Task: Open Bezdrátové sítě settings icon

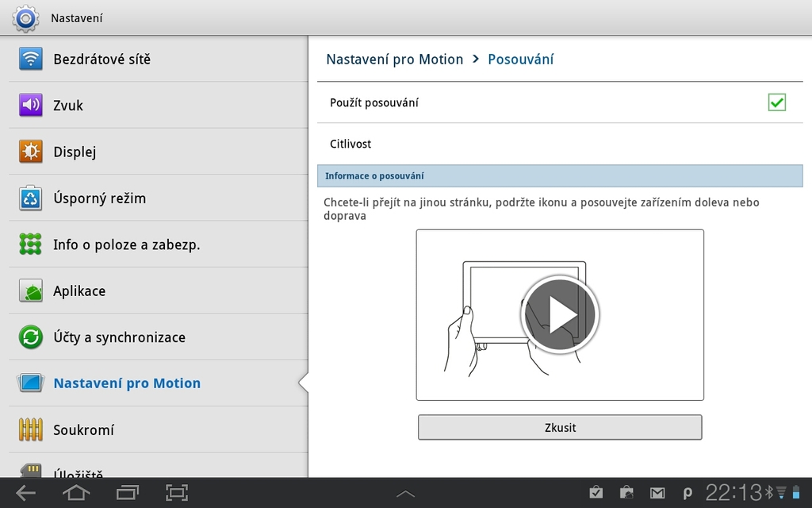Action: [x=29, y=59]
